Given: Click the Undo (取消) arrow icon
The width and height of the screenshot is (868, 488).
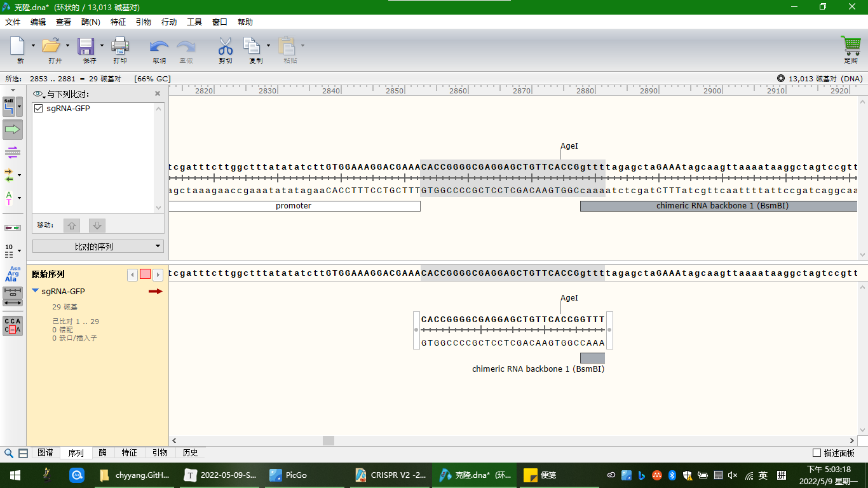Looking at the screenshot, I should click(x=159, y=46).
